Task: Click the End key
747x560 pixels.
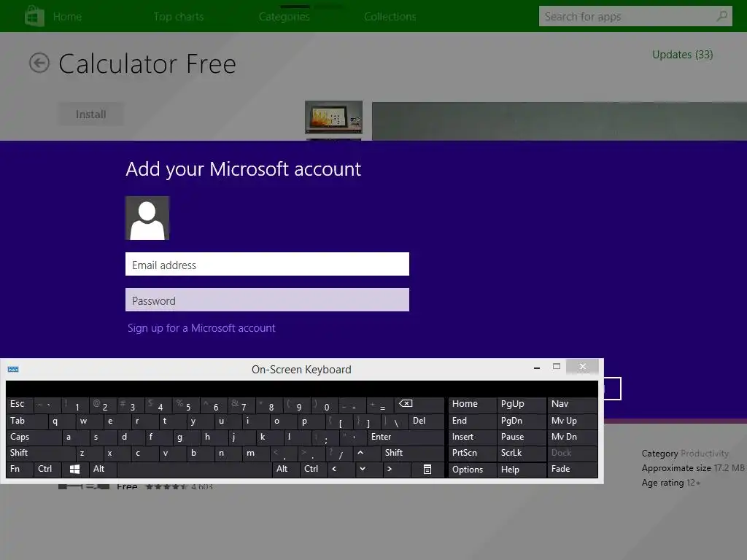Action: click(472, 421)
